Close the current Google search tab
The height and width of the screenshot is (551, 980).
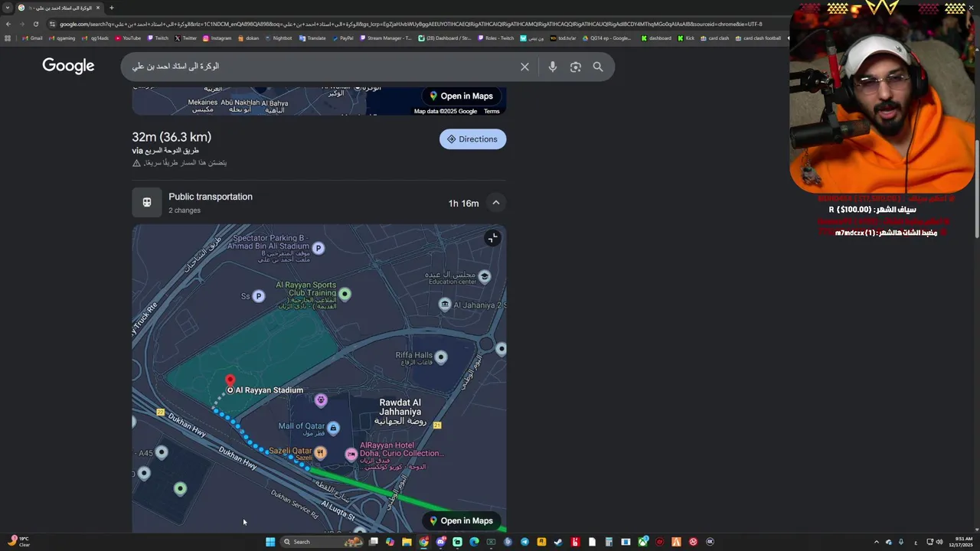tap(98, 8)
